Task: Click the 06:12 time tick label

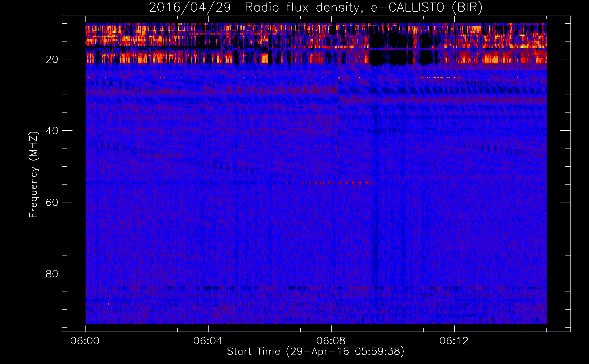Action: (454, 341)
